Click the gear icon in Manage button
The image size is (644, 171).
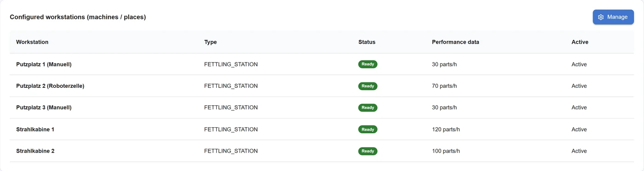[601, 17]
